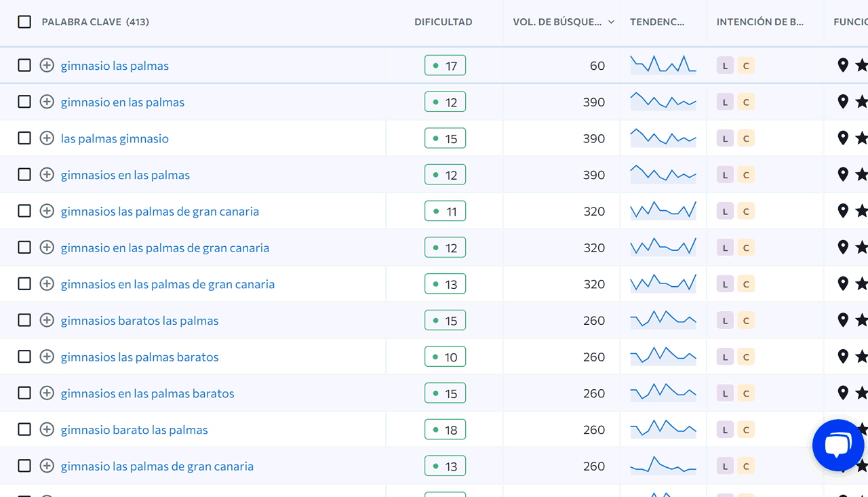Check 'gimnasio barato las palmas' checkbox
The height and width of the screenshot is (497, 868).
(x=24, y=429)
